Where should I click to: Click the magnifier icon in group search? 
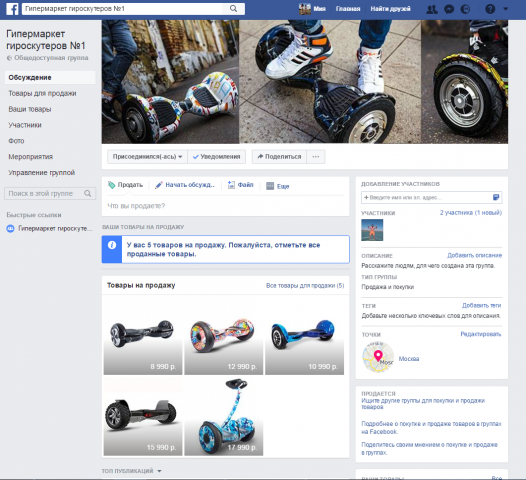[x=88, y=194]
